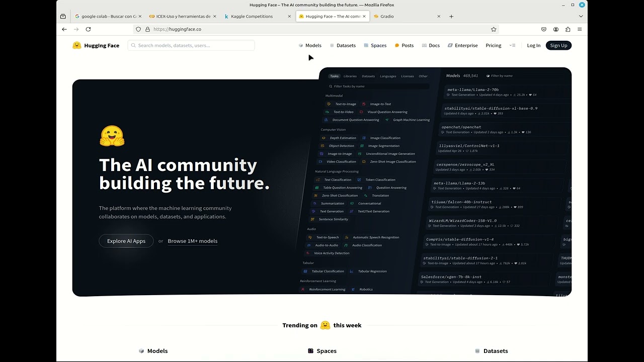Click the yellow dot icon beside Posts
The width and height of the screenshot is (644, 362).
[x=397, y=45]
